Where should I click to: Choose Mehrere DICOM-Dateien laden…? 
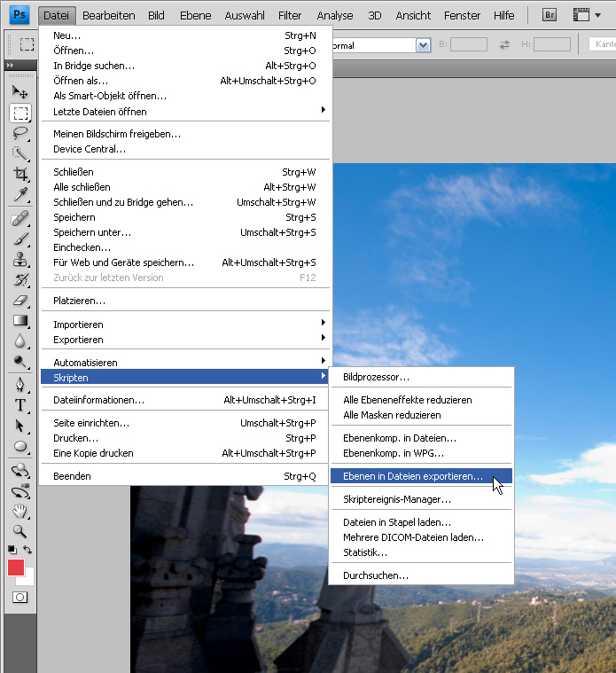[x=421, y=537]
